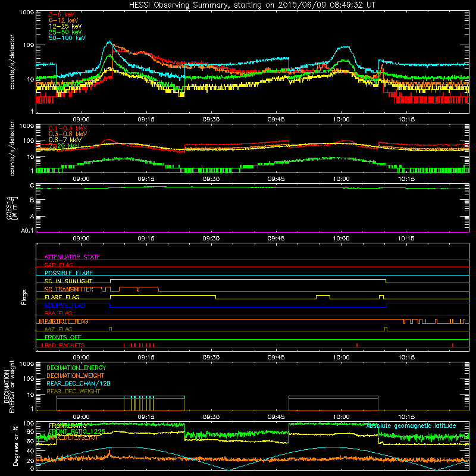The image size is (476, 476).
Task: Select the yellow 0.8-7 MeV legend label
Action: (x=65, y=140)
